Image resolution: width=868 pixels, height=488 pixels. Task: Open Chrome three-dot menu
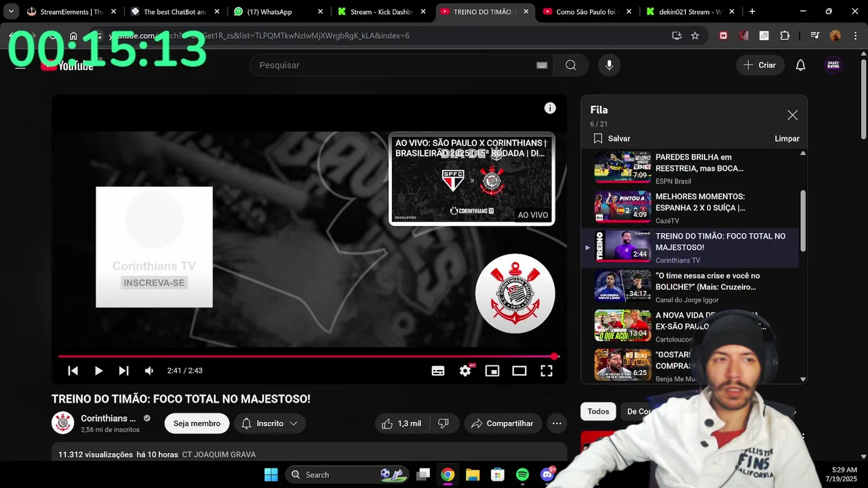[854, 36]
